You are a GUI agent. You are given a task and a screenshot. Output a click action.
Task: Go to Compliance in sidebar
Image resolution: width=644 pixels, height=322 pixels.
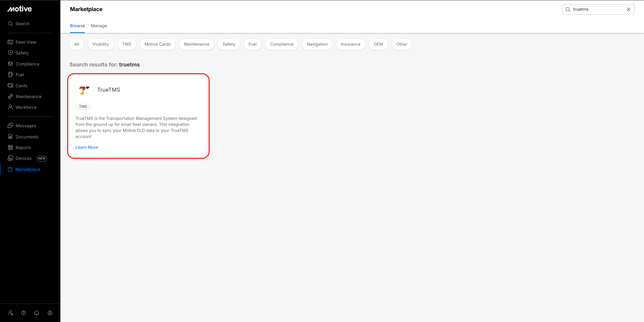coord(28,64)
